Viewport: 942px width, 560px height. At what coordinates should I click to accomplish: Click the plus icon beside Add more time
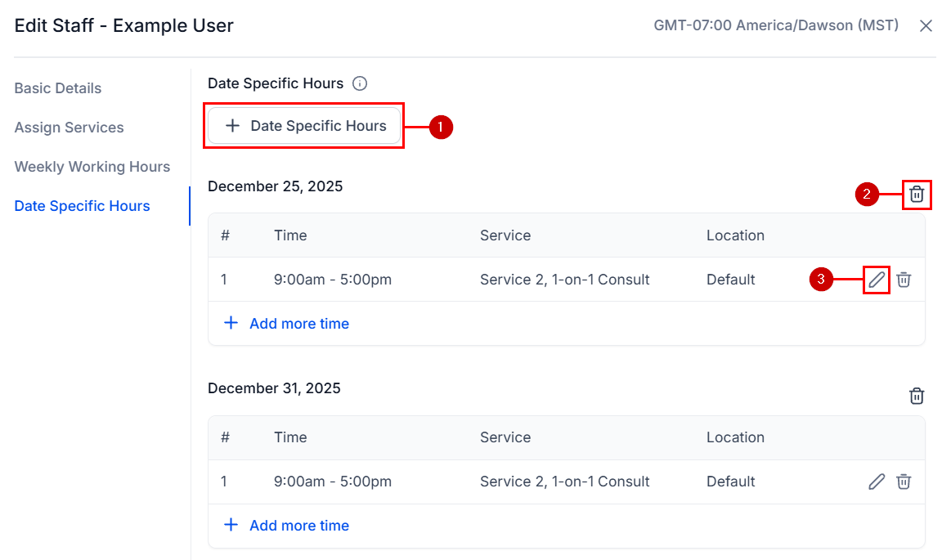click(231, 323)
